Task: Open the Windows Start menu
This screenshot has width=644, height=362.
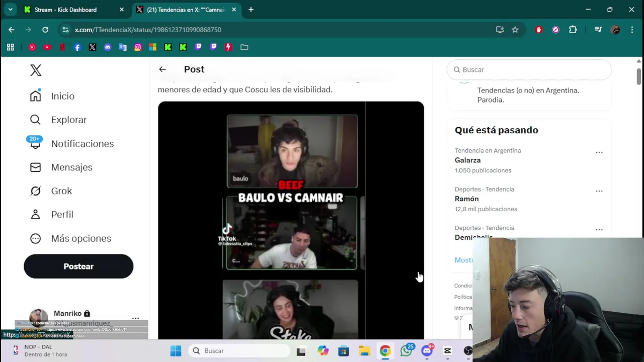Action: point(176,351)
